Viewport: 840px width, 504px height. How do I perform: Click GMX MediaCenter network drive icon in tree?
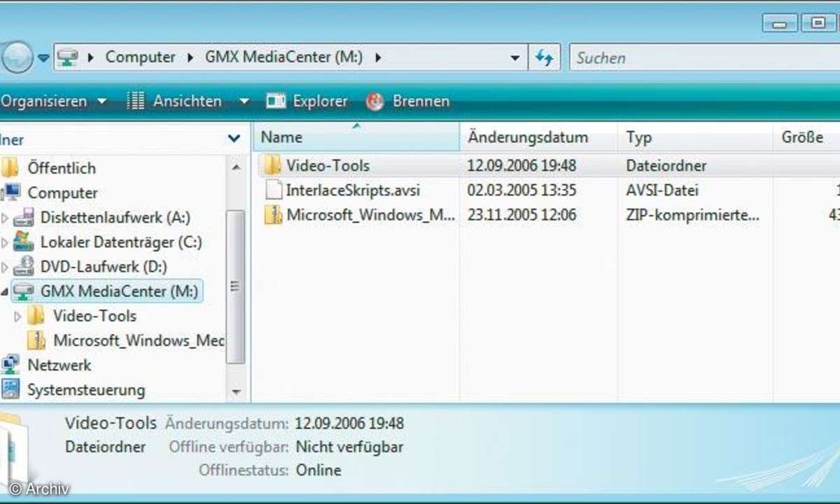24,290
